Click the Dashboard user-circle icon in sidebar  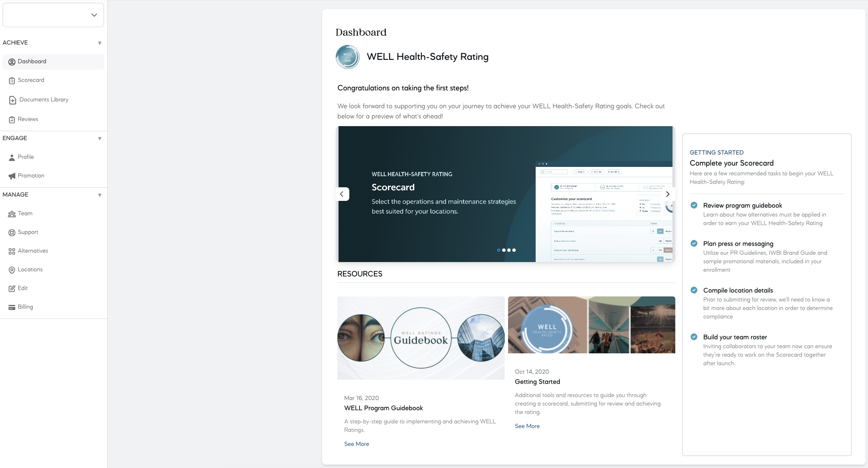click(x=12, y=62)
